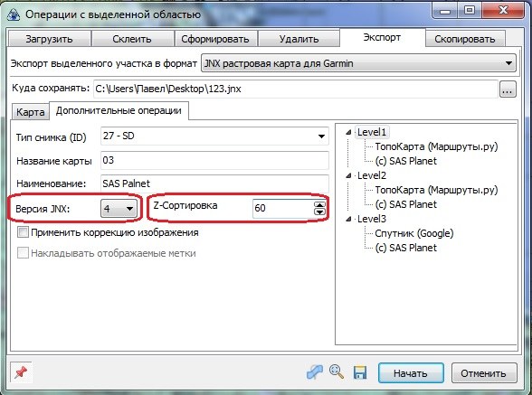
Task: Click the browse button with three dots
Action: (x=508, y=89)
